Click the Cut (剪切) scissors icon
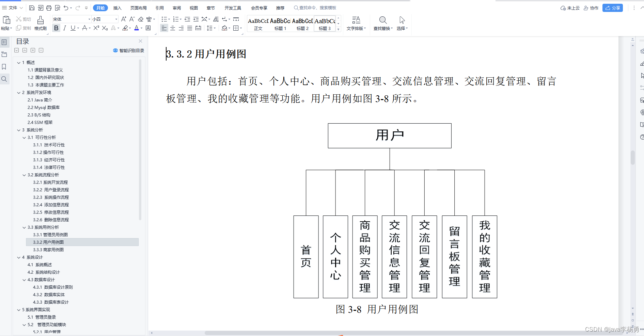The image size is (644, 336). (x=19, y=19)
